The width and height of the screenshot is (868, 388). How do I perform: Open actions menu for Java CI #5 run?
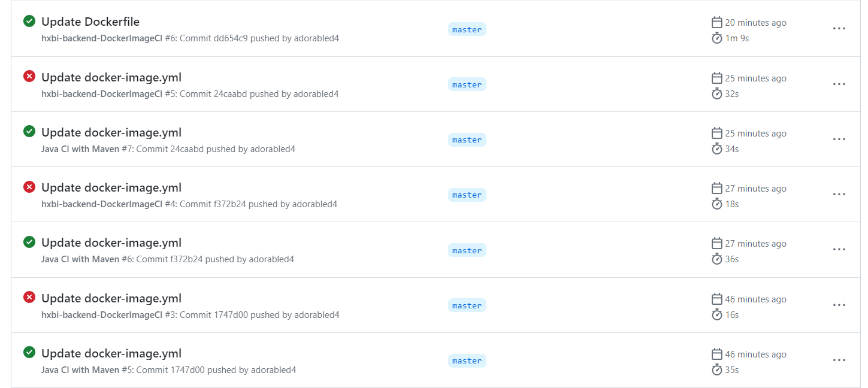[839, 360]
